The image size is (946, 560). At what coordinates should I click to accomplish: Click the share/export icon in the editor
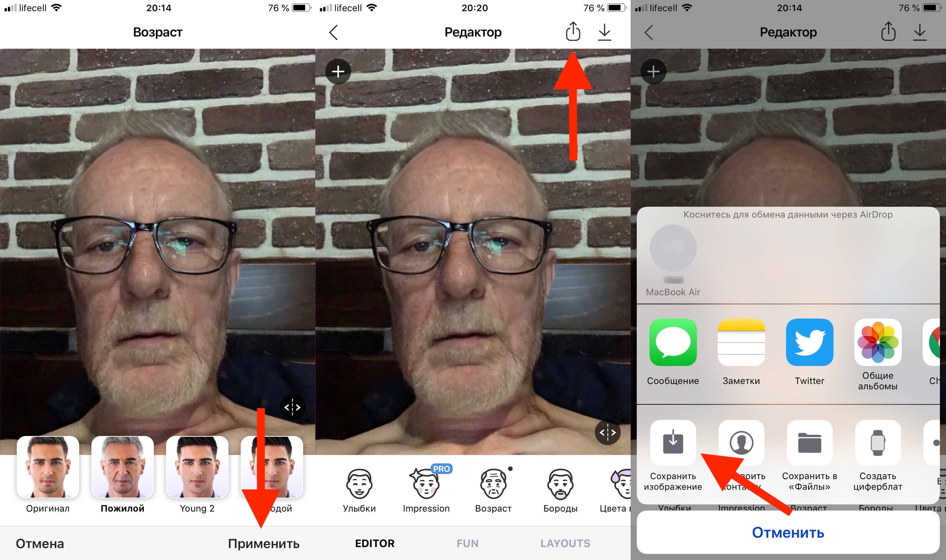click(x=573, y=32)
